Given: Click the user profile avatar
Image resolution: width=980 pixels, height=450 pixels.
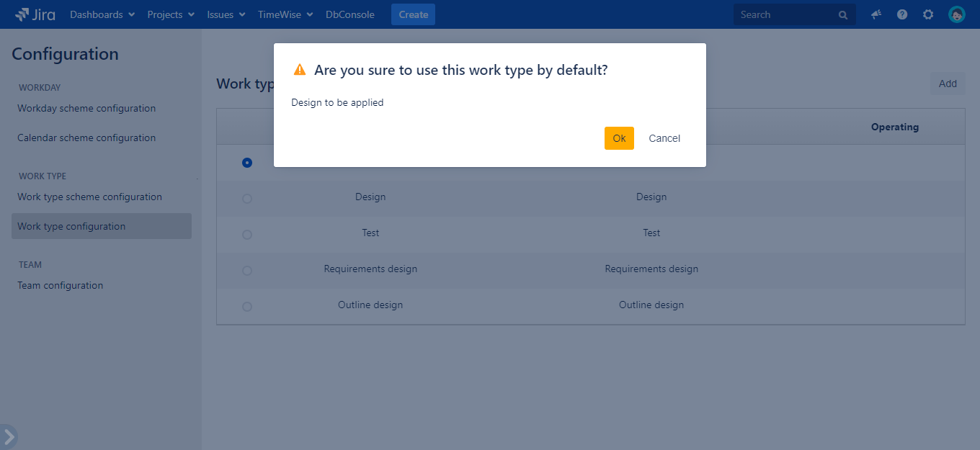Looking at the screenshot, I should click(956, 14).
